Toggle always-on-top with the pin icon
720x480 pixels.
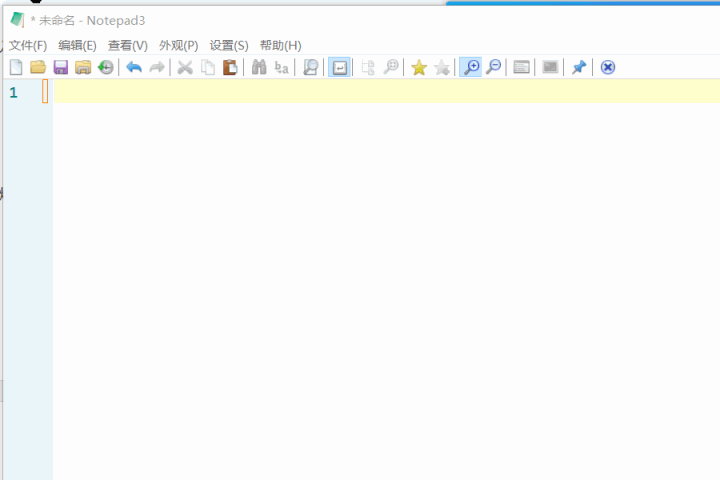click(578, 67)
